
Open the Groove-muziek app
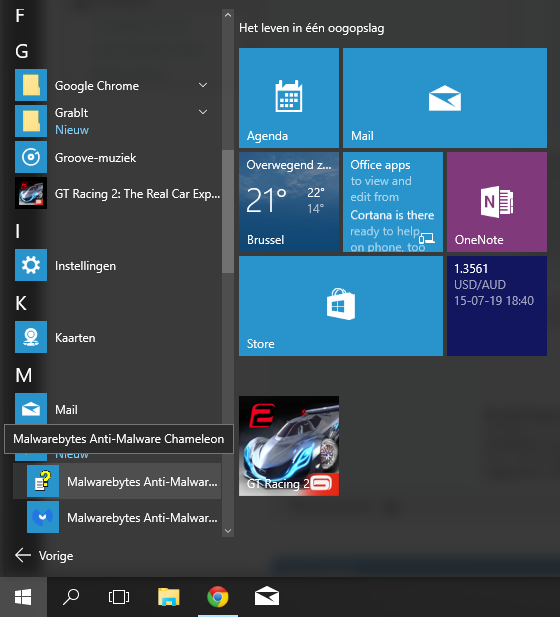point(117,158)
